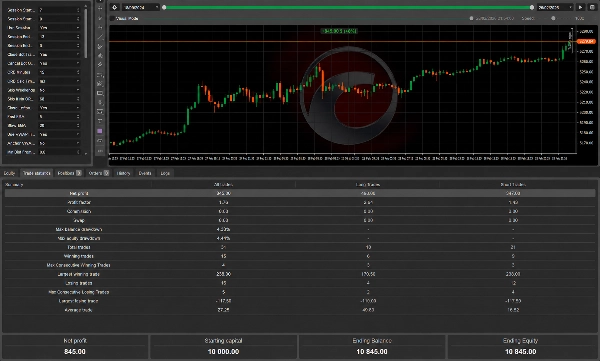600x361 pixels.
Task: Enable the Visual Mode checkbox
Action: (112, 18)
